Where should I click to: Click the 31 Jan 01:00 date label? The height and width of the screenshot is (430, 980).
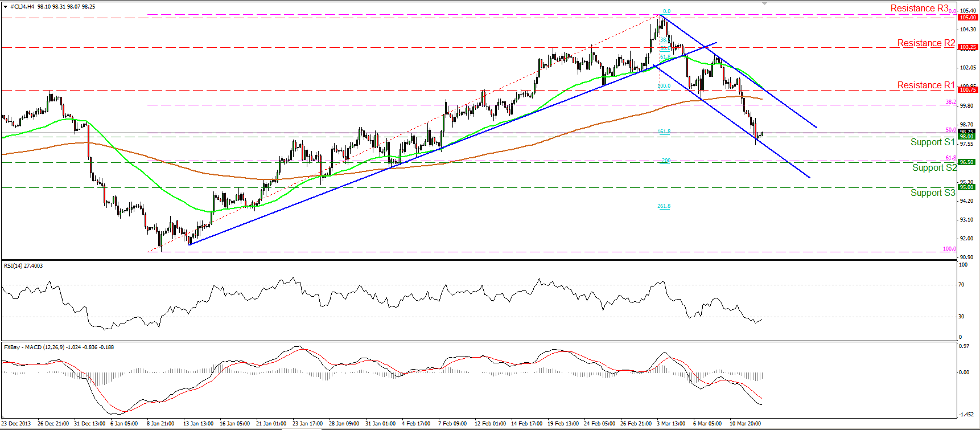(380, 424)
